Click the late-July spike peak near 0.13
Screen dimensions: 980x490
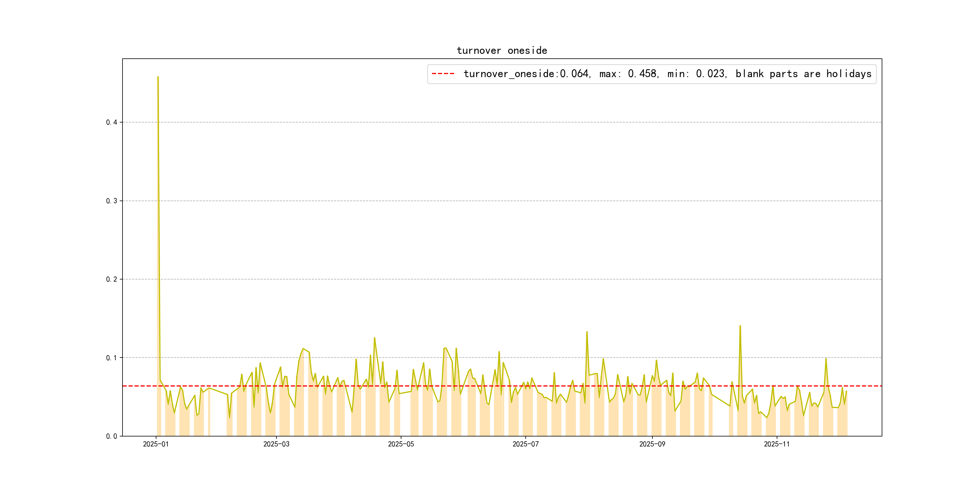pos(586,332)
